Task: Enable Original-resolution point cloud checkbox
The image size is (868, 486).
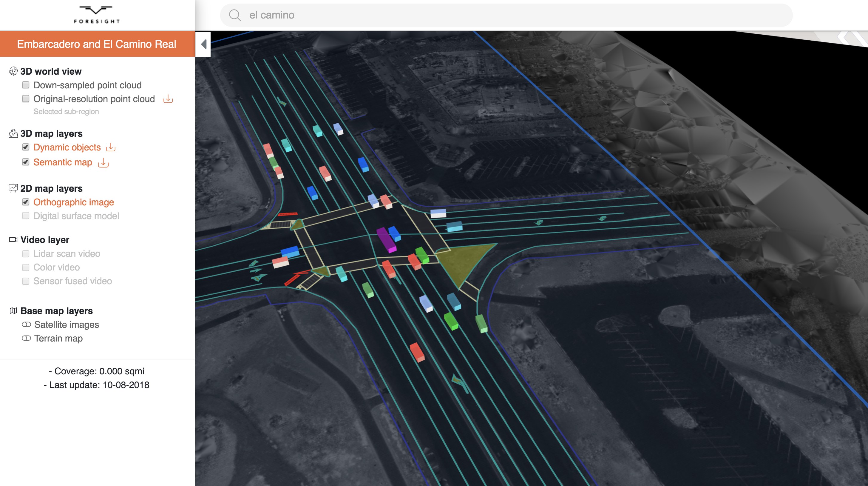Action: click(x=26, y=99)
